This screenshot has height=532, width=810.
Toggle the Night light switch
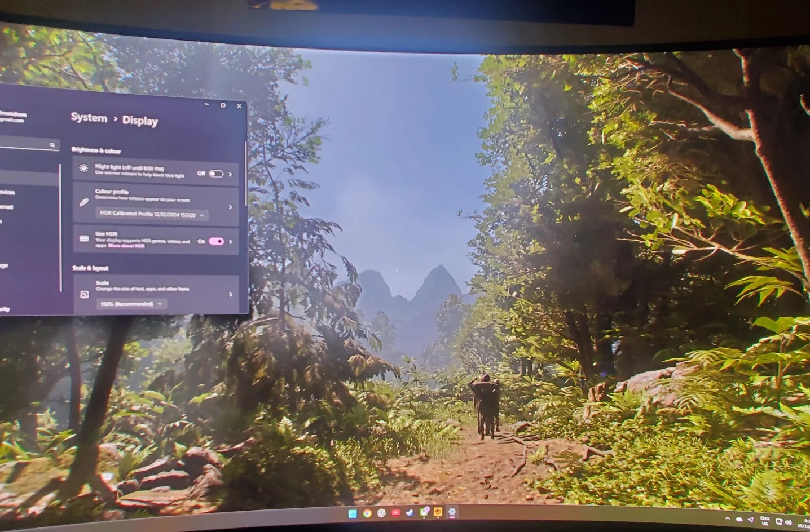215,174
